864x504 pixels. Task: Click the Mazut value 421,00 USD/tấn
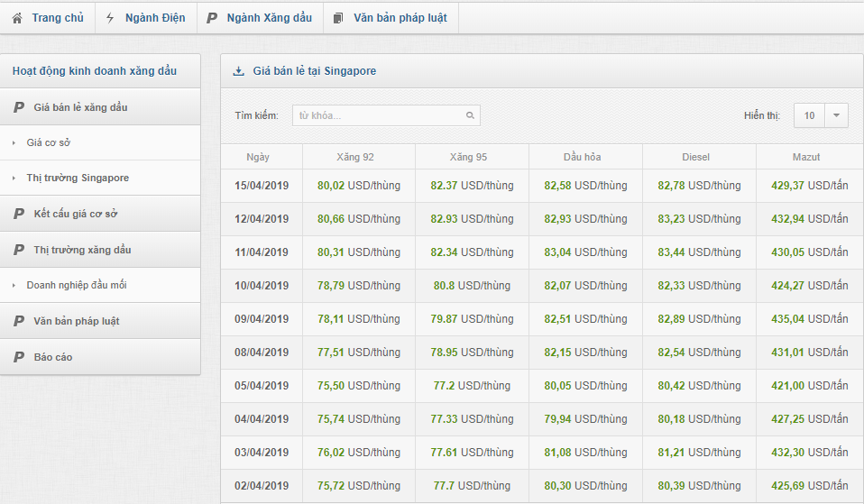[x=810, y=386]
